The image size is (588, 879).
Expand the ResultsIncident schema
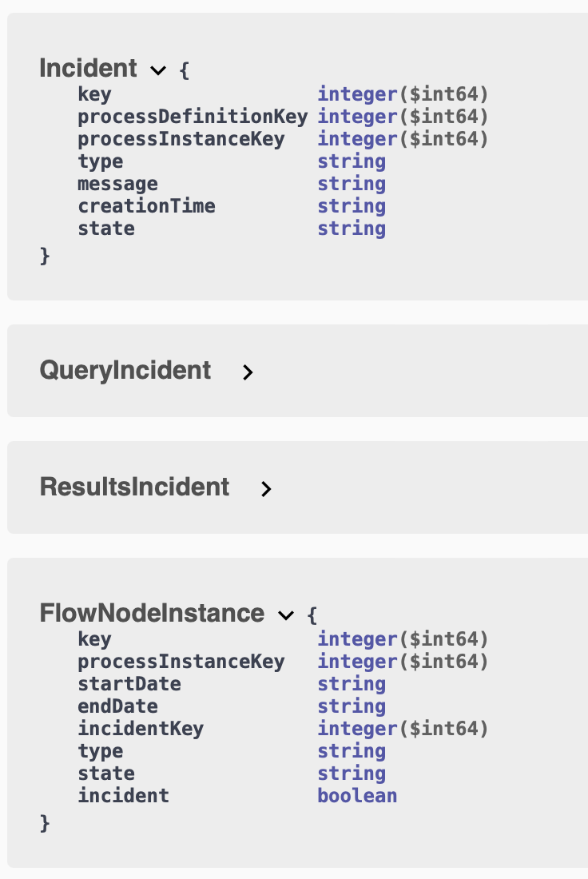[266, 489]
